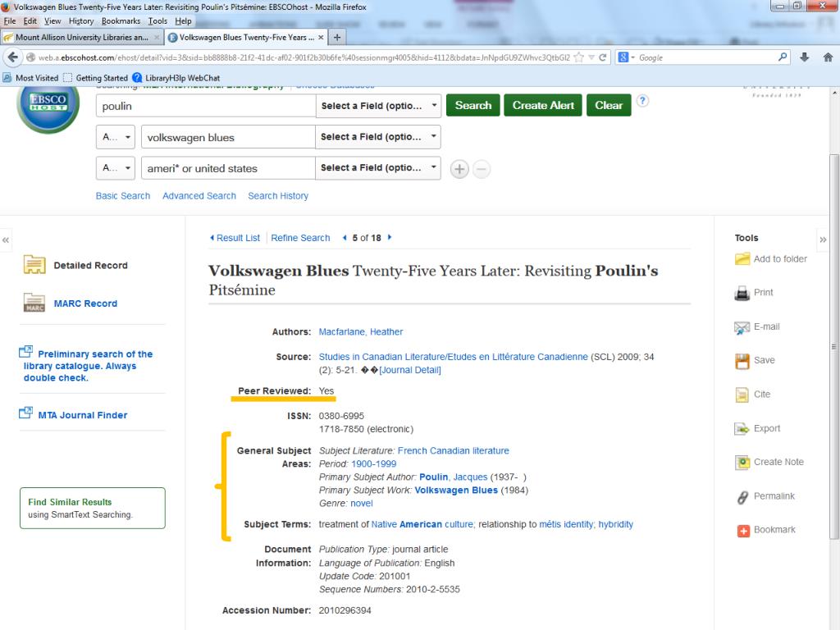Click the poulin search input field
The image size is (840, 630).
click(x=206, y=106)
